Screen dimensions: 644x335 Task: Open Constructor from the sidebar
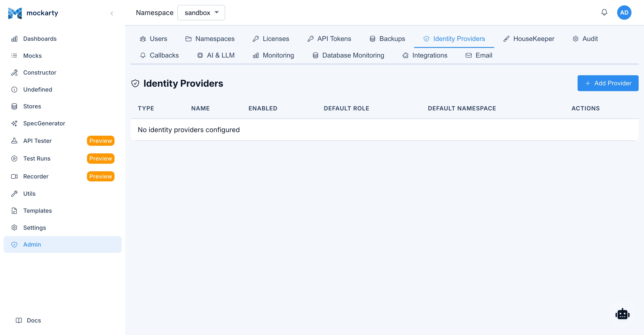63,73
